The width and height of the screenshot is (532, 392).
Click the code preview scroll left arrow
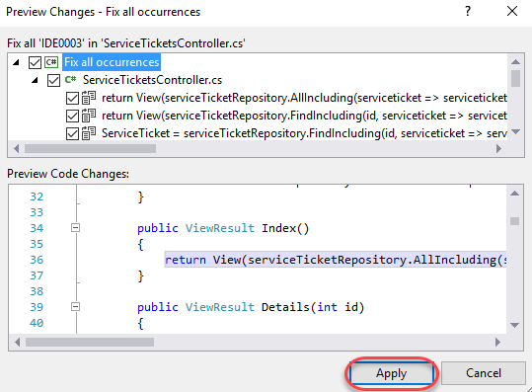pyautogui.click(x=18, y=342)
